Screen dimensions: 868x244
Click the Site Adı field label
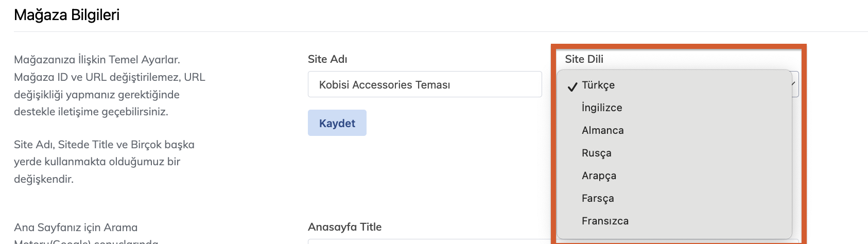[x=327, y=59]
